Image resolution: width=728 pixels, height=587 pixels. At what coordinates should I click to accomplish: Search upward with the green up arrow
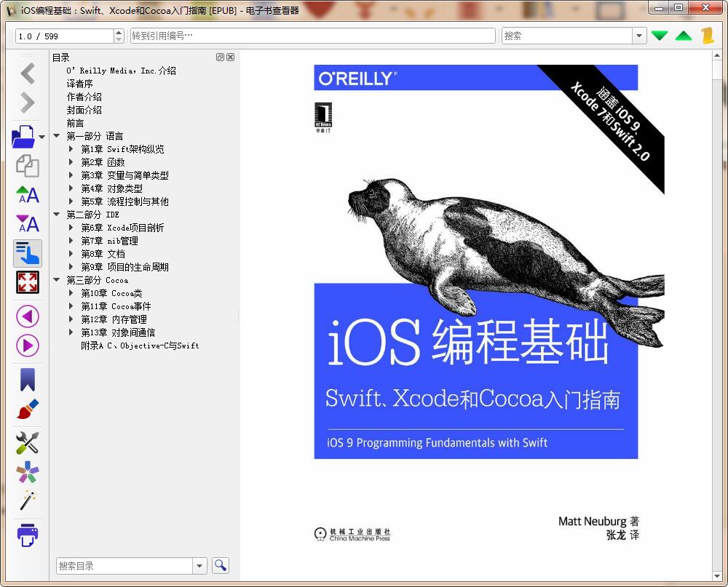683,35
